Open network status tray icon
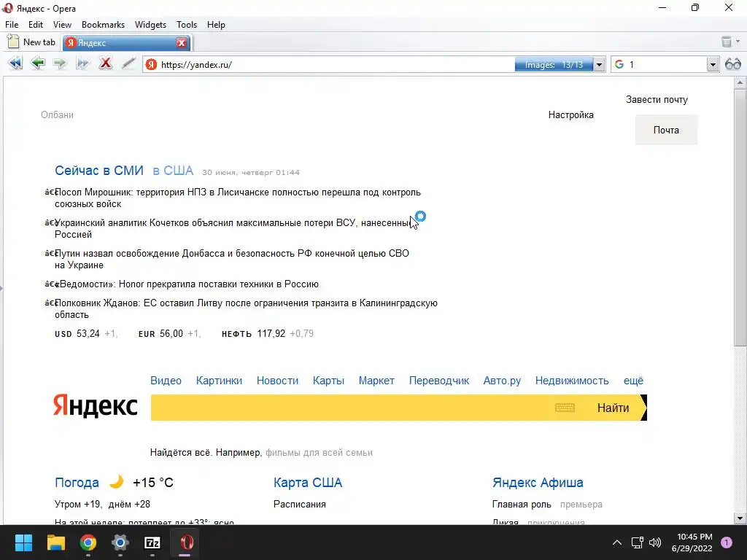747x560 pixels. click(x=638, y=542)
